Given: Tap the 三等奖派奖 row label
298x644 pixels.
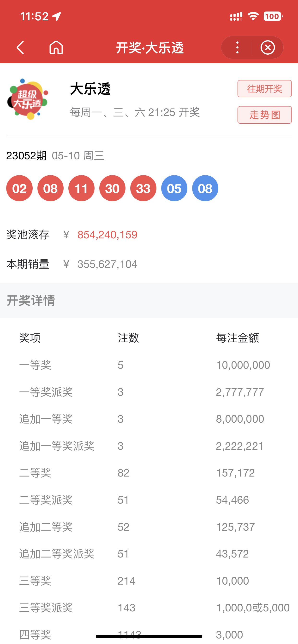Looking at the screenshot, I should (46, 608).
